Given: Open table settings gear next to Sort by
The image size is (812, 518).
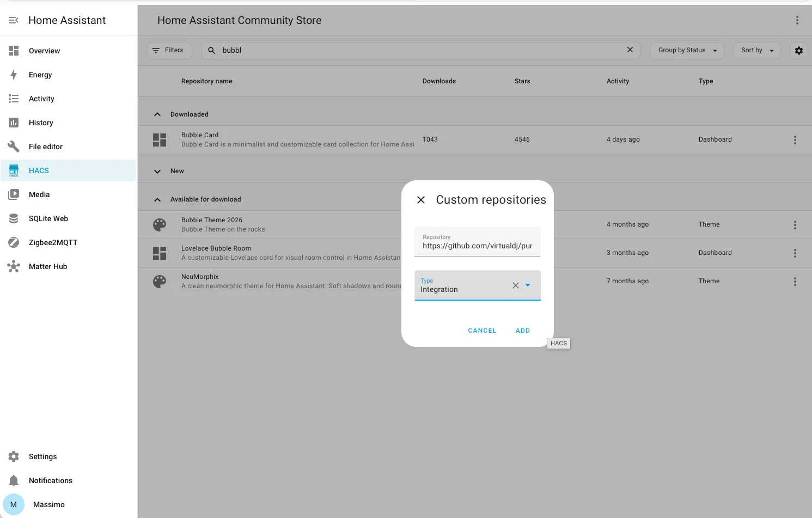Looking at the screenshot, I should 799,51.
